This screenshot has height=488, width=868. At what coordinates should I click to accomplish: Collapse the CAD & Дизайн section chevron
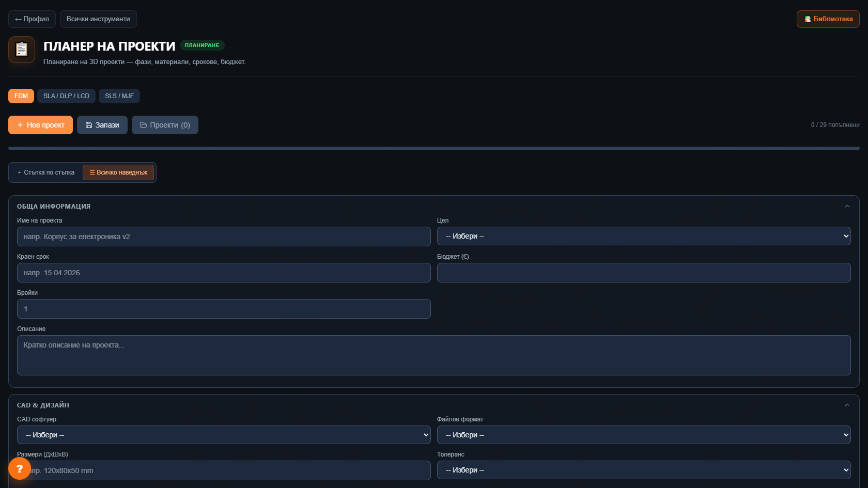click(x=847, y=405)
